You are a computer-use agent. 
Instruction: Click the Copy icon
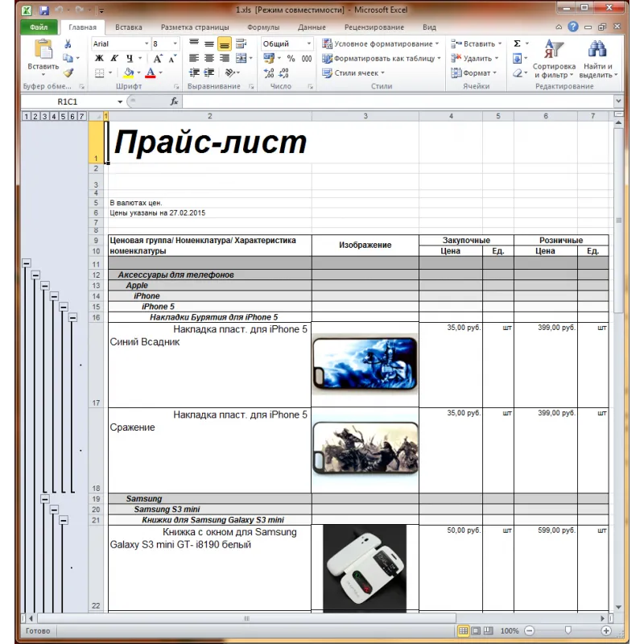tap(68, 58)
